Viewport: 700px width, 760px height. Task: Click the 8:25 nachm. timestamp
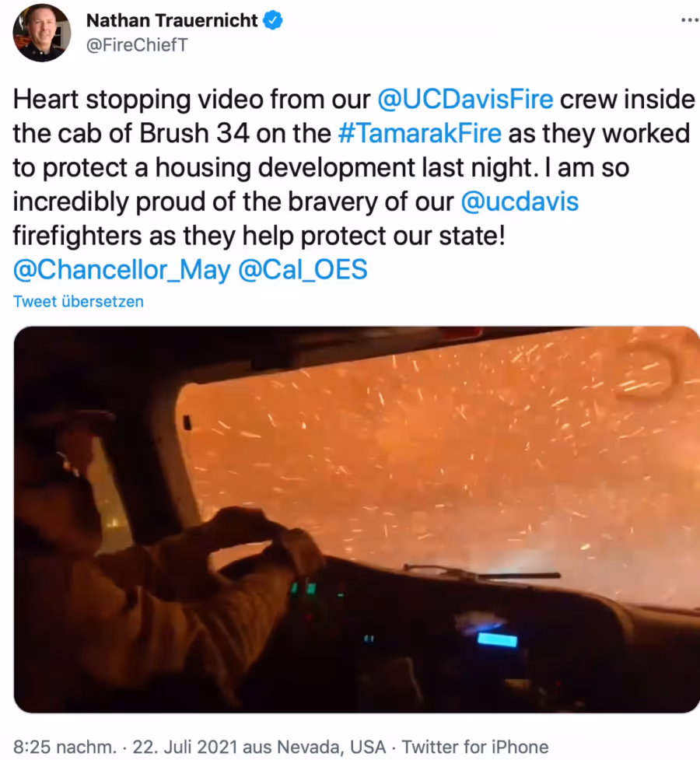[65, 747]
